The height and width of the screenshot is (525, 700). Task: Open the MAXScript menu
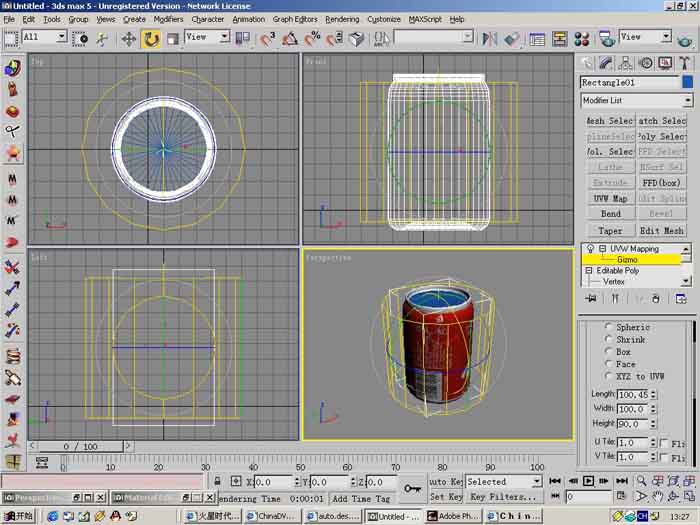point(425,19)
